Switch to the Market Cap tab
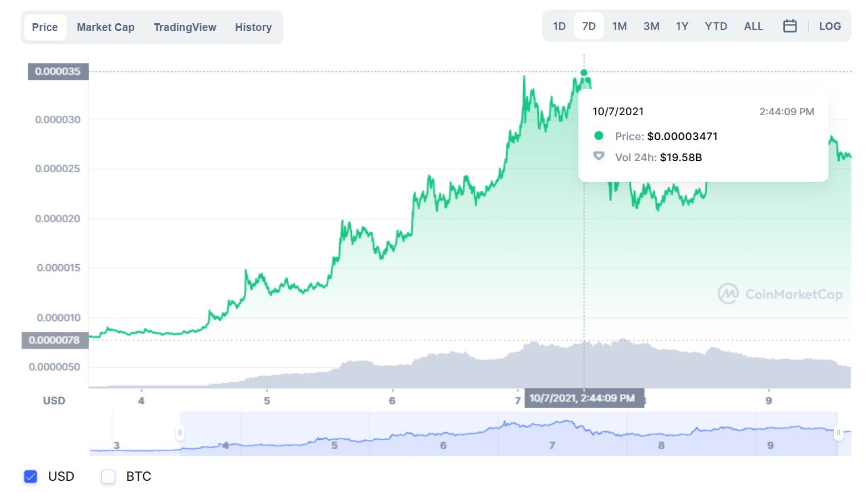Screen dimensions: 868x493 105,27
